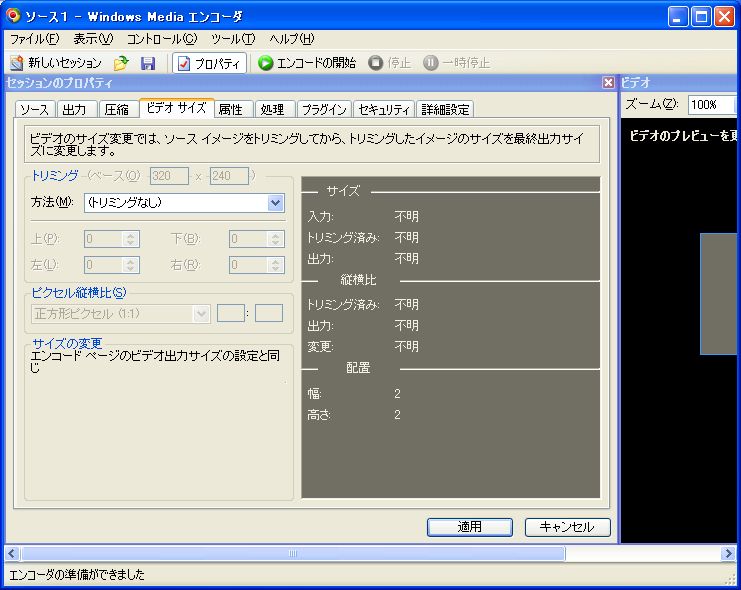Open the ツール menu
This screenshot has width=741, height=590.
tap(233, 39)
